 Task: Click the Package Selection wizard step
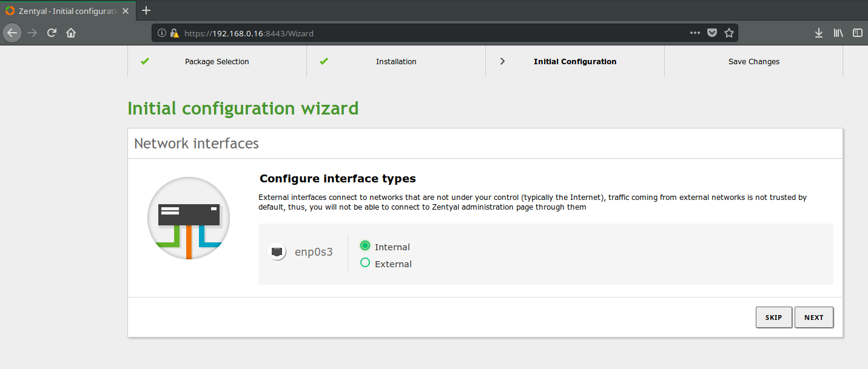[x=217, y=61]
